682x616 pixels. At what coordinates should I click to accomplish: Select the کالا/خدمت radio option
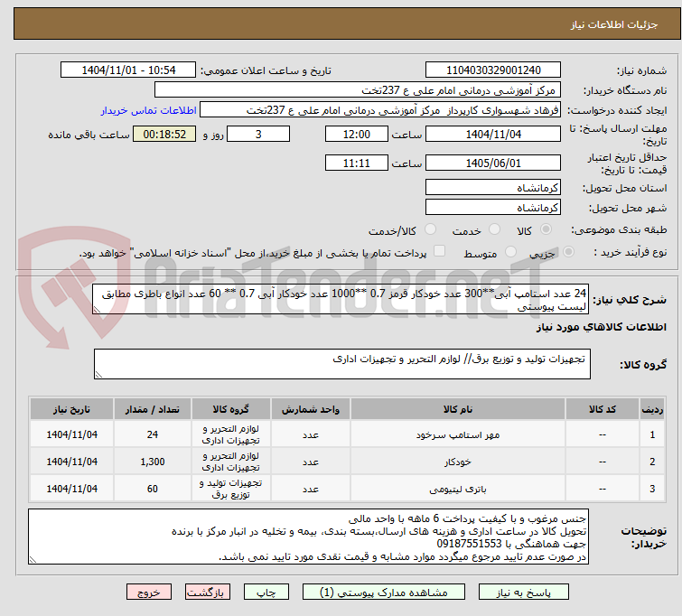click(430, 229)
